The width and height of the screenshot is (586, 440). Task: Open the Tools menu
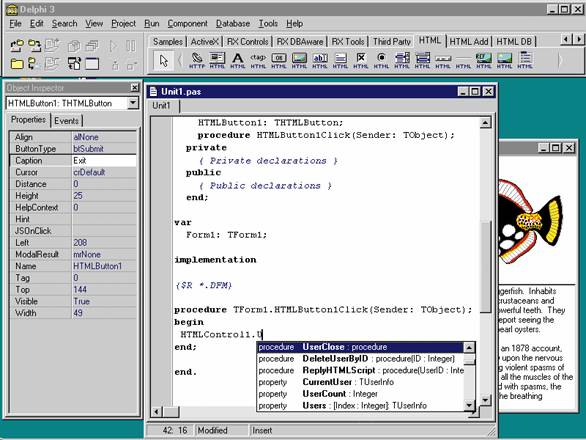(268, 24)
